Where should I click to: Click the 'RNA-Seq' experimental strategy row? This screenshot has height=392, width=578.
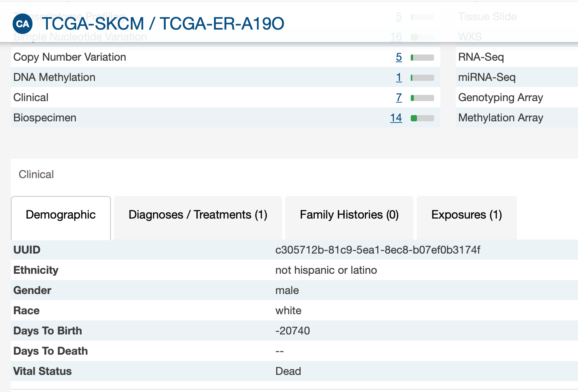pyautogui.click(x=517, y=57)
